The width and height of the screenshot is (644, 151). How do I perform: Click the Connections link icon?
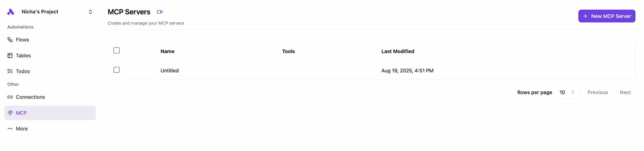click(10, 97)
